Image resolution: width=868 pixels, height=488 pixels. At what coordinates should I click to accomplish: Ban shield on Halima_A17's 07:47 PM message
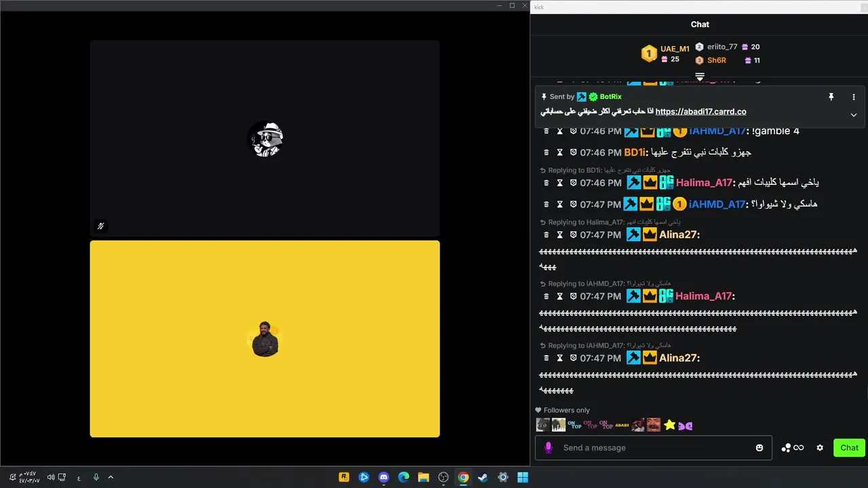[573, 296]
